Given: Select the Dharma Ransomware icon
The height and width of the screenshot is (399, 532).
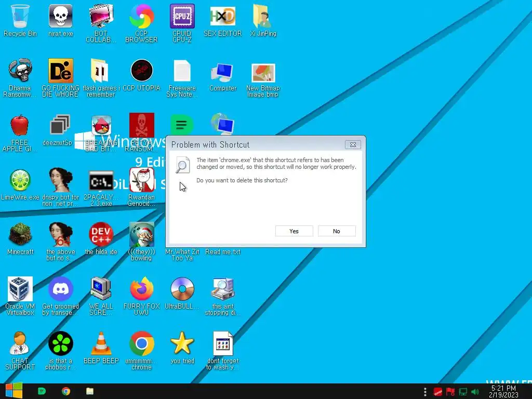Looking at the screenshot, I should click(x=20, y=71).
